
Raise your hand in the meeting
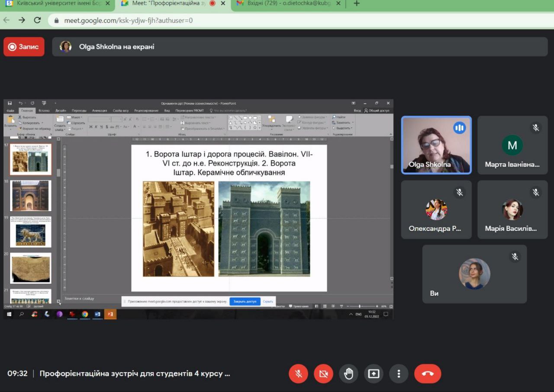[348, 374]
